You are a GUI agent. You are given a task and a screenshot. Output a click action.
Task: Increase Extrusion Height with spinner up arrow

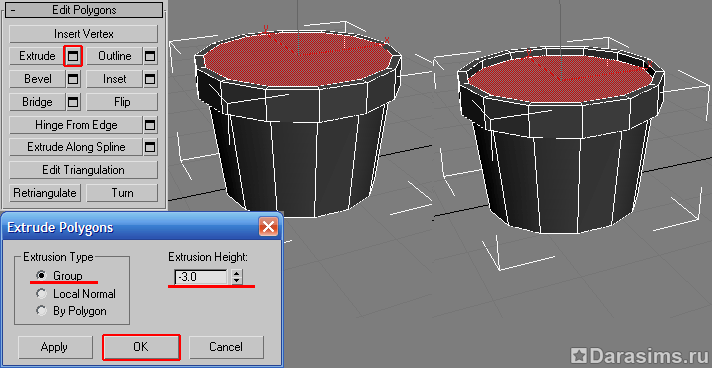coord(236,273)
